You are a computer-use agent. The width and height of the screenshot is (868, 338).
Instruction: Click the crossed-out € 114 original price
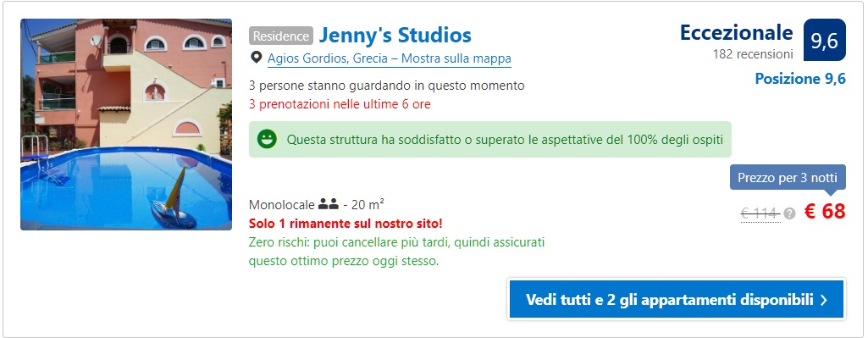pos(760,213)
